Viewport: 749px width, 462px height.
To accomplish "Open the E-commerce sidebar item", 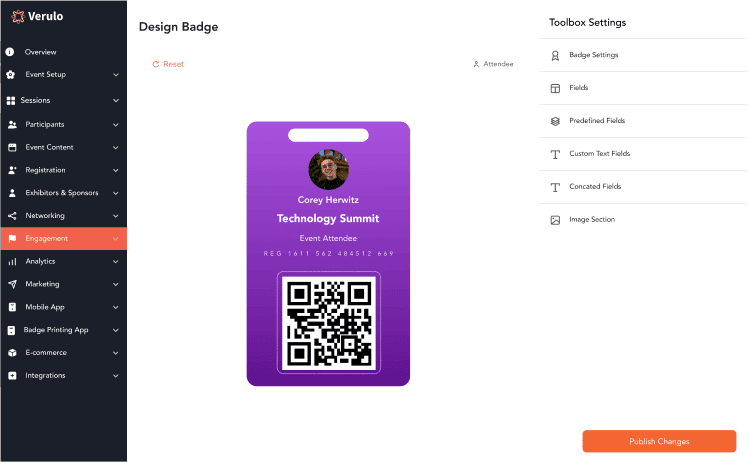I will pos(64,353).
